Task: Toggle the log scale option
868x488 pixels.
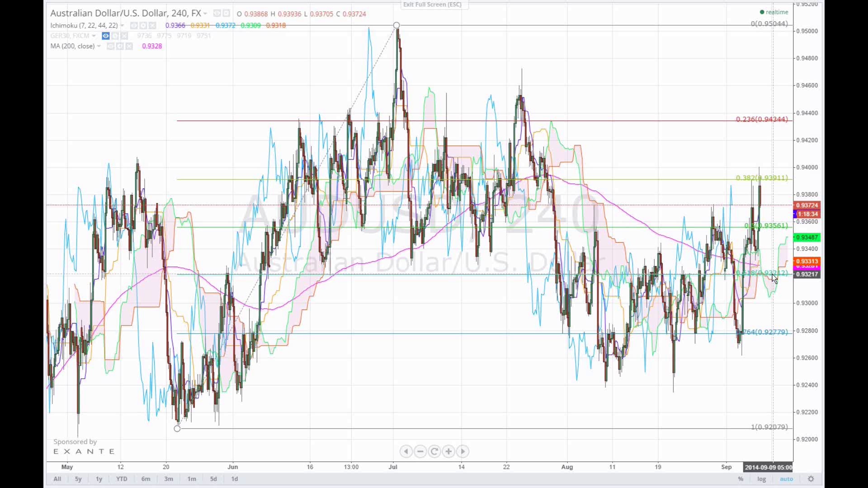Action: pos(762,479)
